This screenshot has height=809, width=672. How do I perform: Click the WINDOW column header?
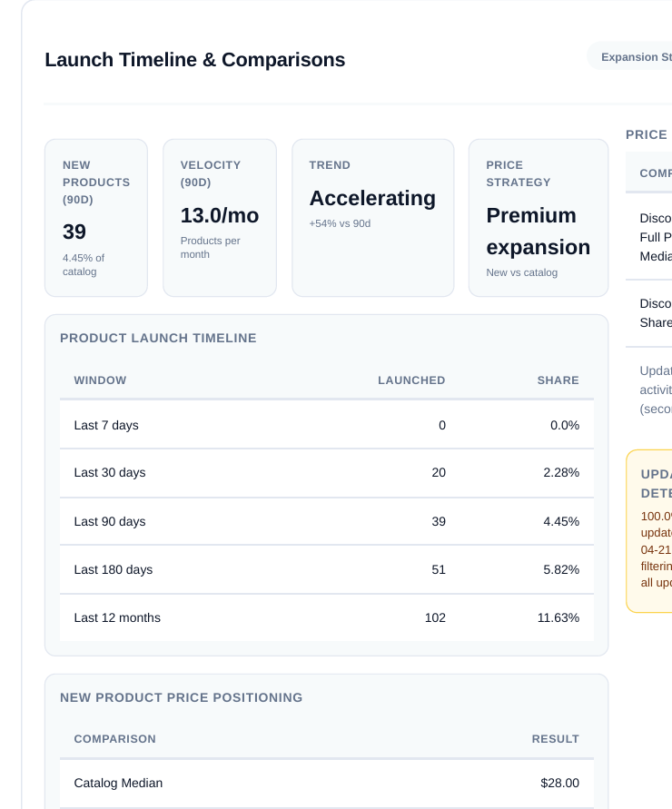click(x=100, y=380)
